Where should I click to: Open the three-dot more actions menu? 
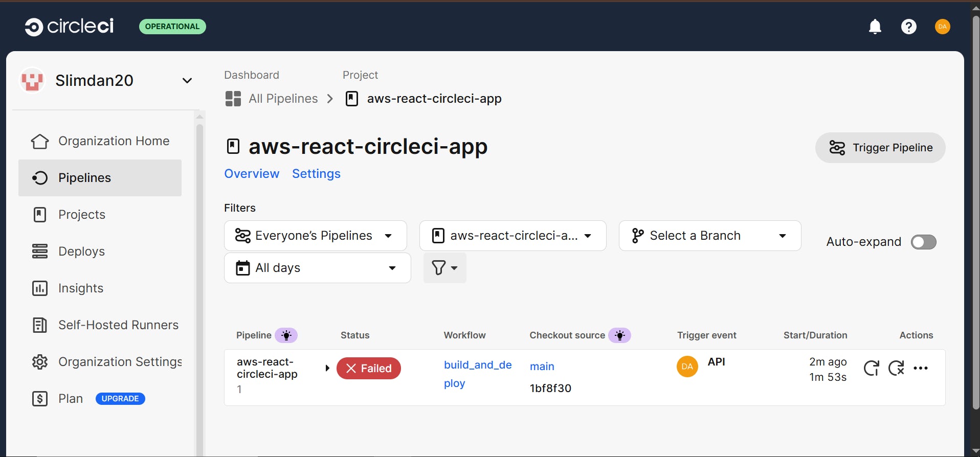coord(921,368)
